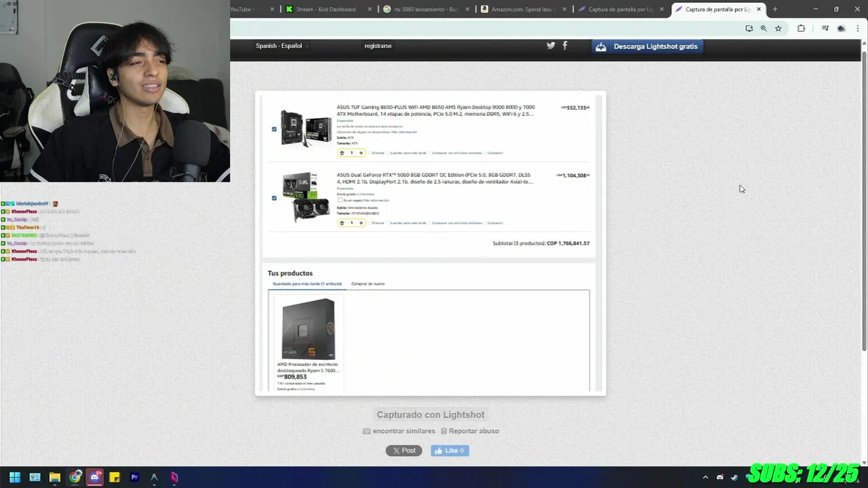
Task: Open Adobe Premiere Pro from the taskbar
Action: click(x=134, y=477)
